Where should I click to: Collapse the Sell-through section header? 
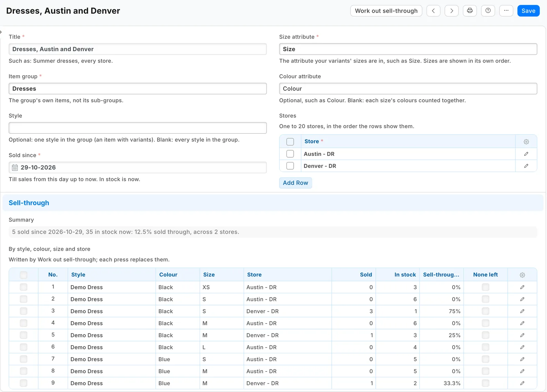[273, 203]
